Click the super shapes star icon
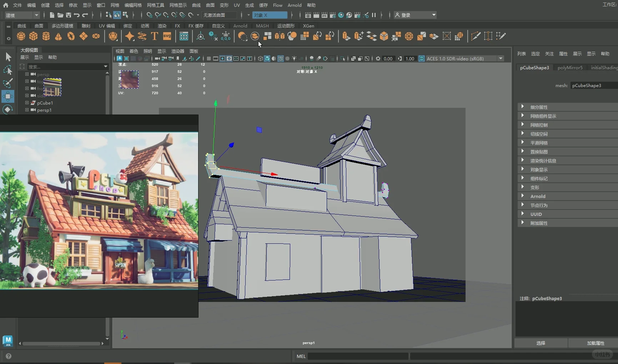This screenshot has width=618, height=364. tap(130, 36)
